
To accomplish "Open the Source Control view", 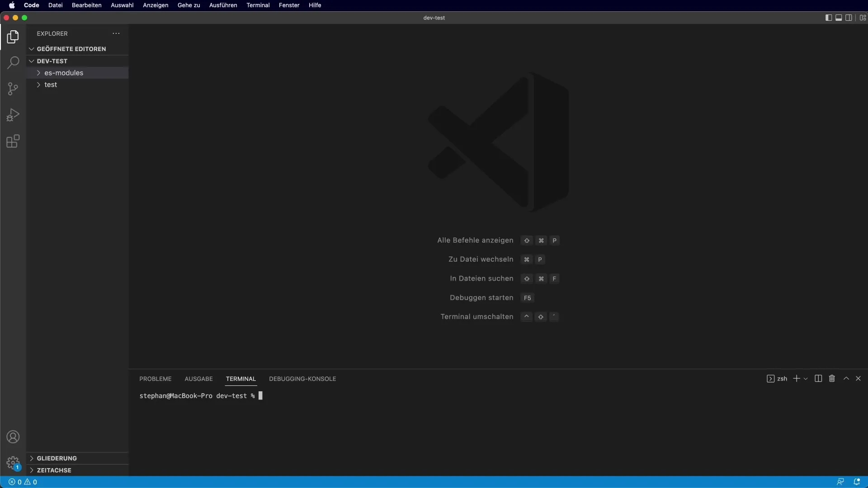I will pyautogui.click(x=13, y=89).
